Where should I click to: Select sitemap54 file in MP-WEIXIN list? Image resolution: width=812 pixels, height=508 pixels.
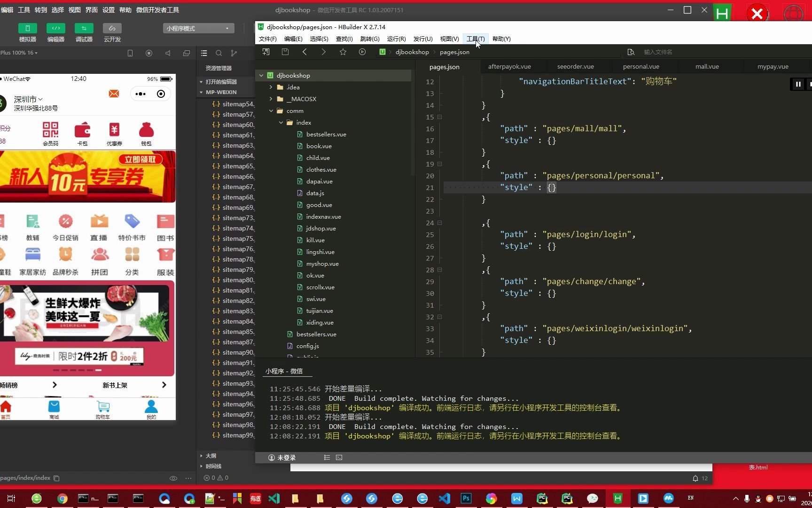coord(233,104)
